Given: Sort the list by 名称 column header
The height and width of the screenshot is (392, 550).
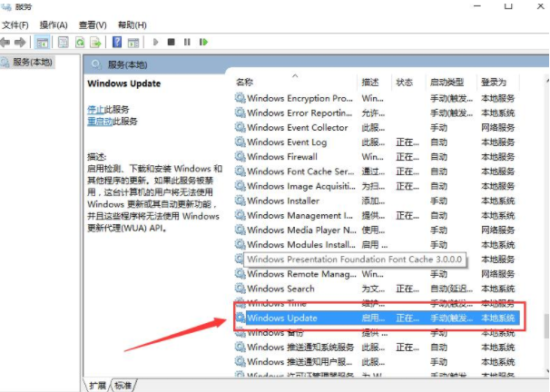Looking at the screenshot, I should pos(245,82).
